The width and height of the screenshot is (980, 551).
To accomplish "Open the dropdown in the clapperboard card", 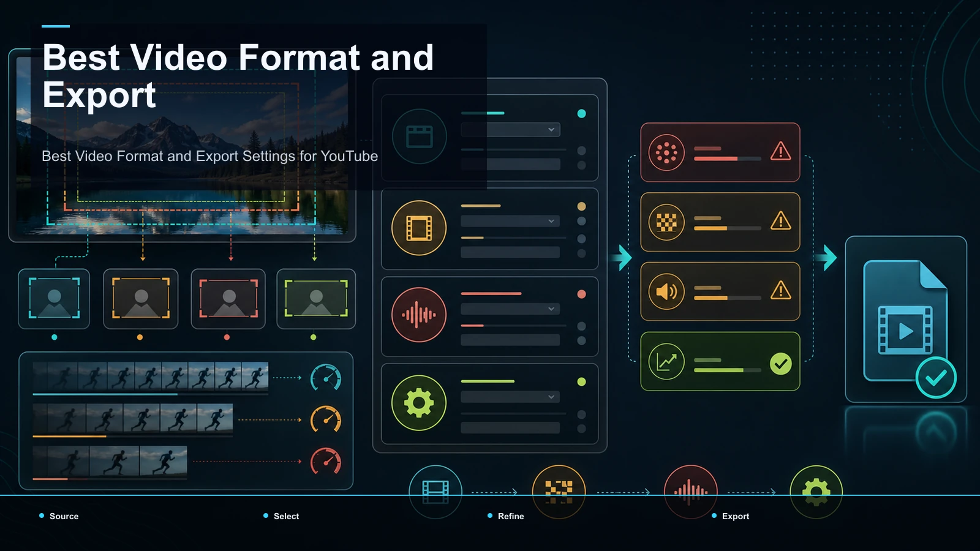I will 511,129.
